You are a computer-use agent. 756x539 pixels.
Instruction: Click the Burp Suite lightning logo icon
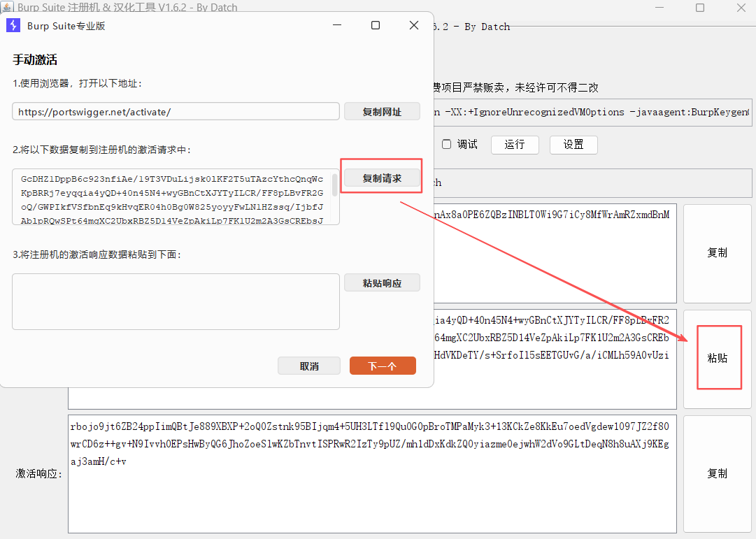point(13,26)
